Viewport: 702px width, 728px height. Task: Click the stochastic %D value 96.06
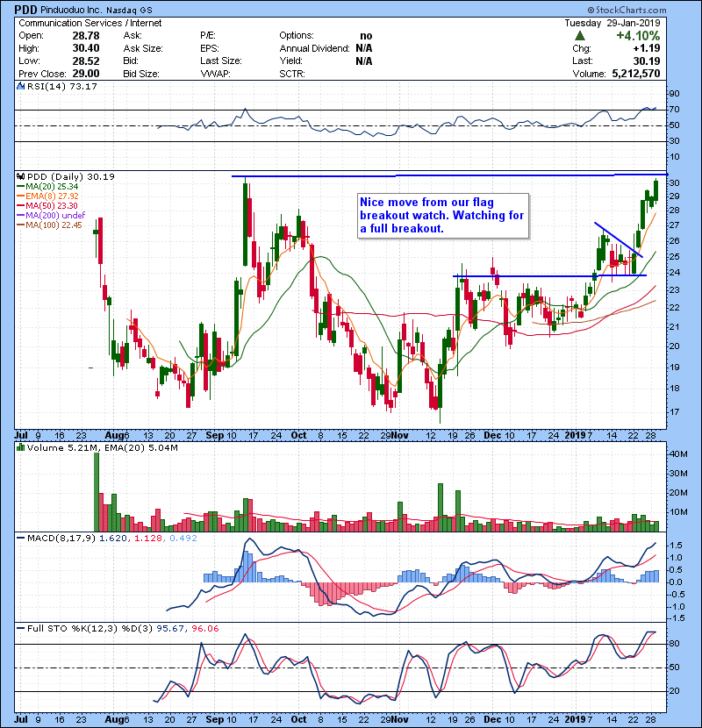click(x=204, y=629)
